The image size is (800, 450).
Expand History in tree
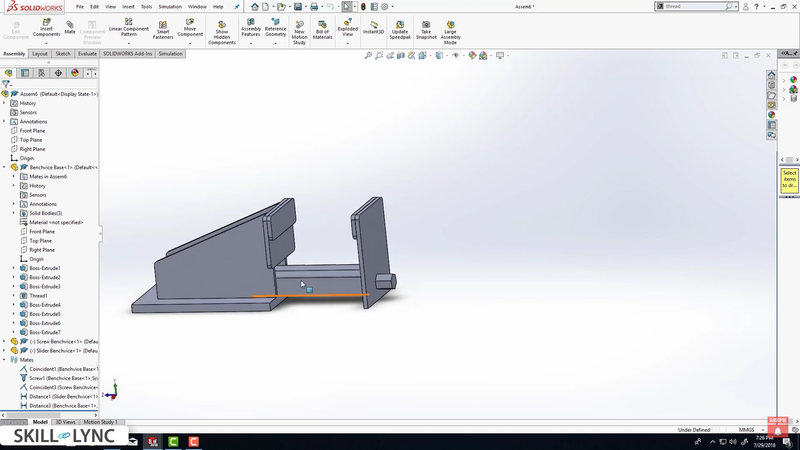[x=5, y=103]
